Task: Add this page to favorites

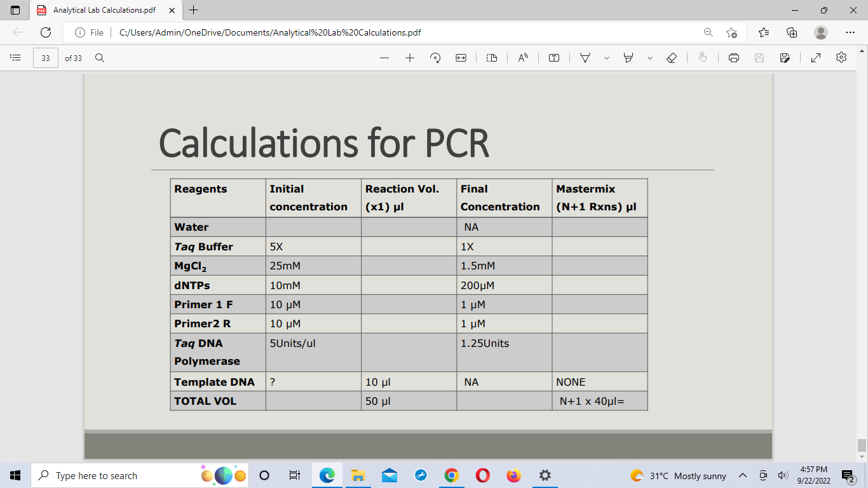Action: tap(732, 32)
